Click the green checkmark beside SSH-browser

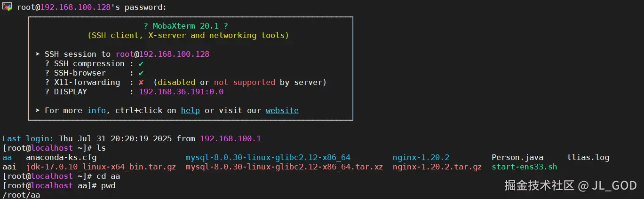[x=141, y=73]
